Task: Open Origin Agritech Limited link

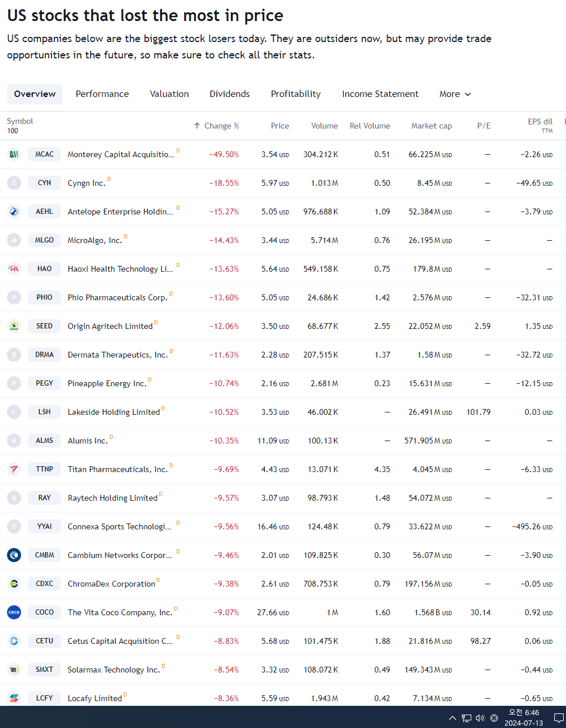Action: coord(110,326)
